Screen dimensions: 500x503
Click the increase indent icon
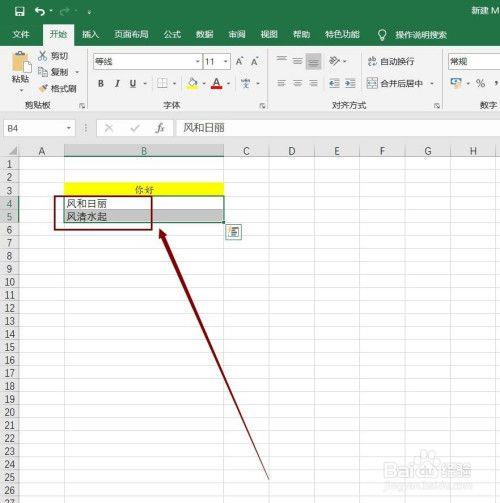coord(350,83)
